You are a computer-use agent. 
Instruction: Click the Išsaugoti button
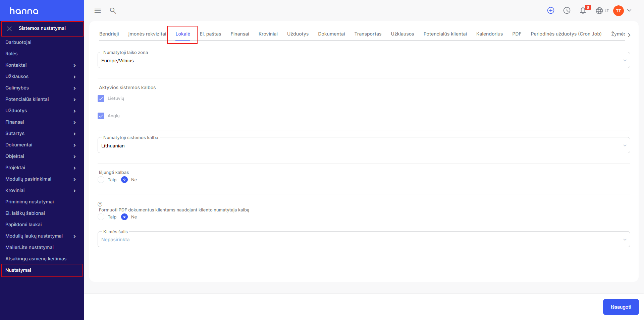(x=621, y=307)
